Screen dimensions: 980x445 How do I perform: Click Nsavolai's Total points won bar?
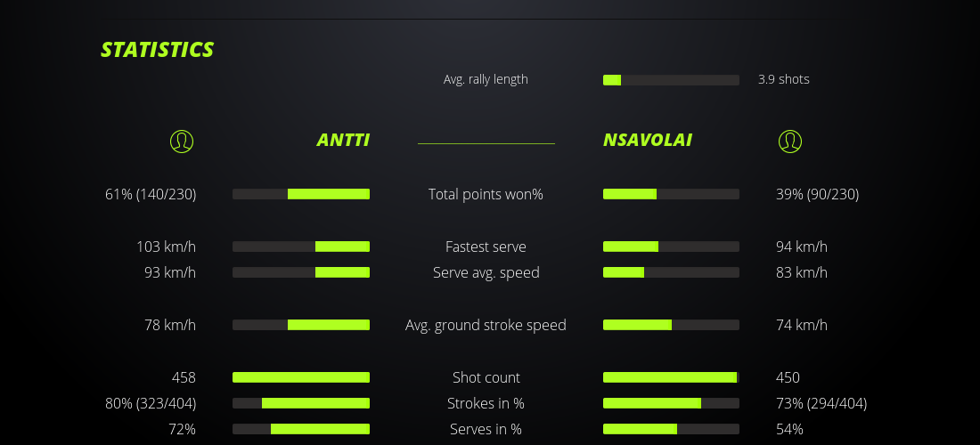click(x=671, y=194)
